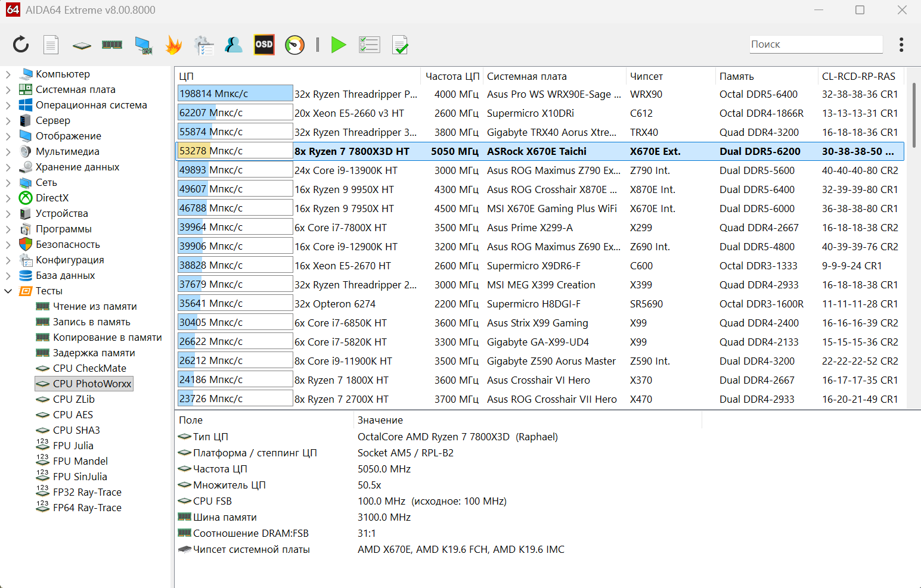This screenshot has height=588, width=921.
Task: Select the 24x Core i9-13900K HT row
Action: coord(540,170)
